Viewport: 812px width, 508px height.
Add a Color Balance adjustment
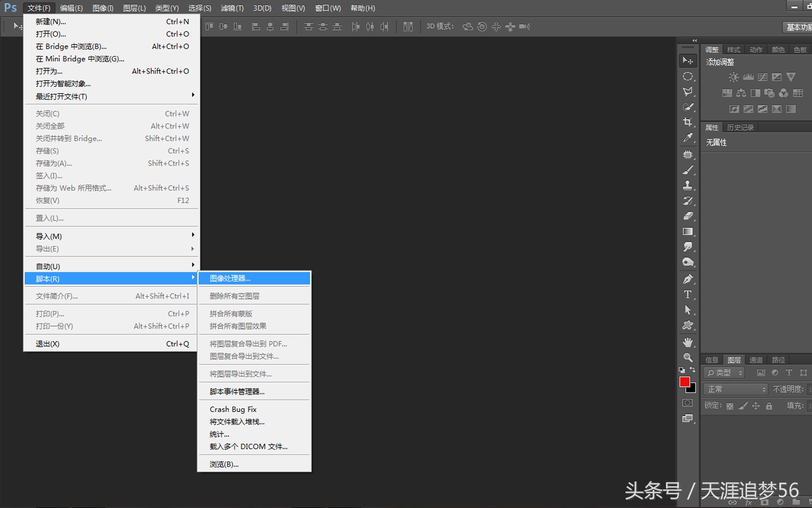tap(741, 93)
